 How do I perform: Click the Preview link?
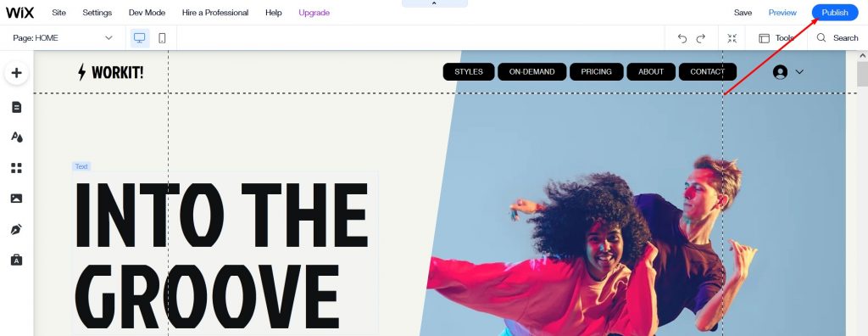pos(782,13)
